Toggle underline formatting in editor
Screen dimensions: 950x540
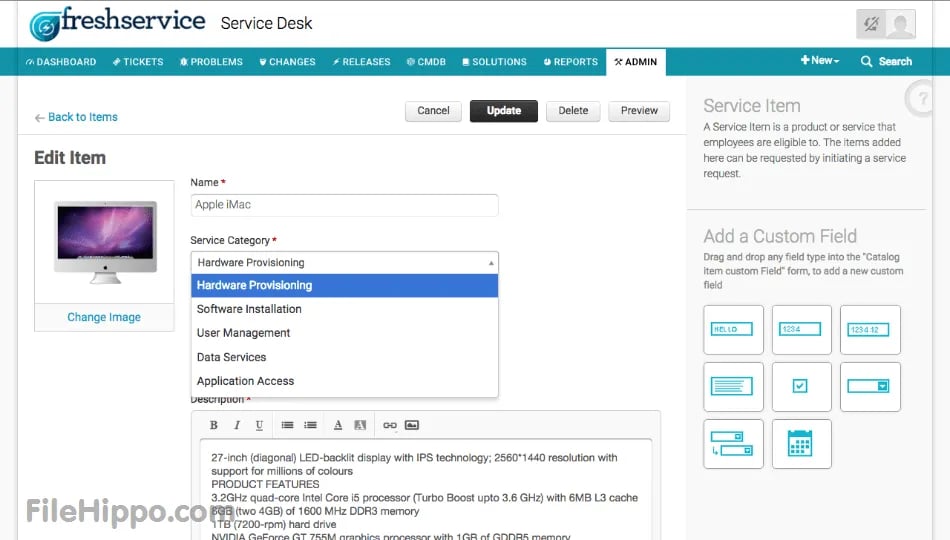259,425
